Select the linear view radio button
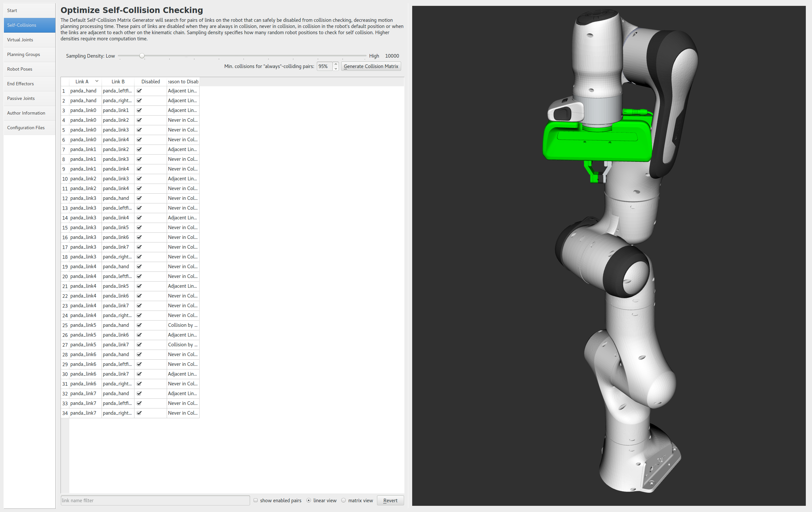Screen dimensions: 812x512 coord(309,500)
